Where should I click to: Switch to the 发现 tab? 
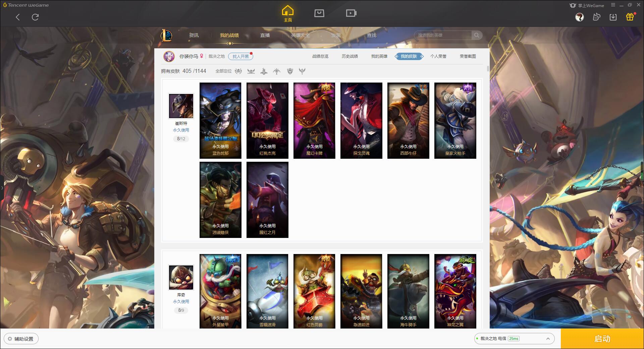[x=336, y=35]
